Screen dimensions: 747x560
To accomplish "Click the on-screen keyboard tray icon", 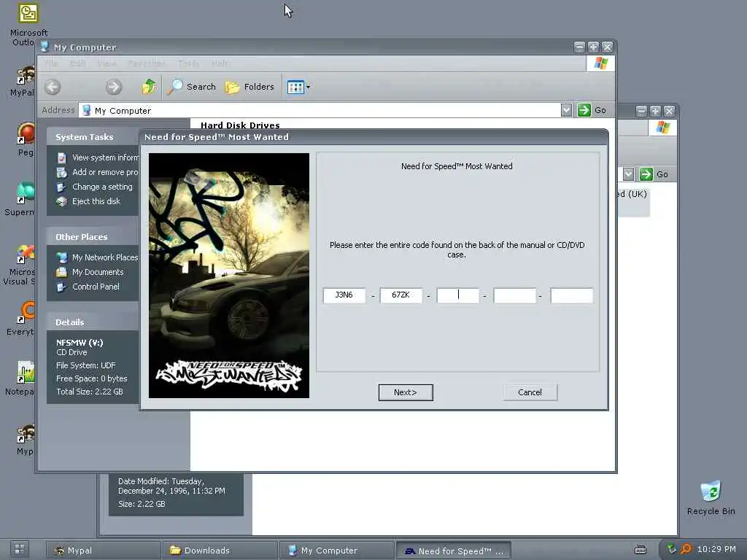I will click(x=640, y=550).
